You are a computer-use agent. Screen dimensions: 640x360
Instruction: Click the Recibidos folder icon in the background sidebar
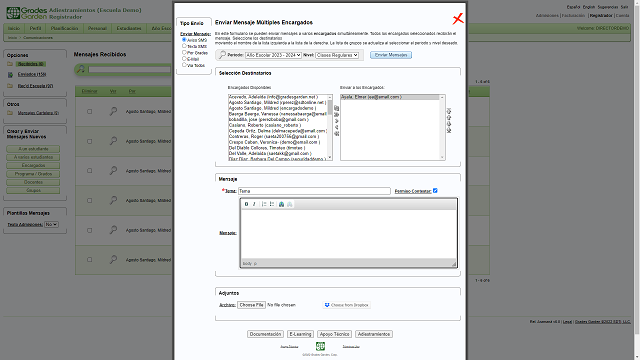coord(10,64)
